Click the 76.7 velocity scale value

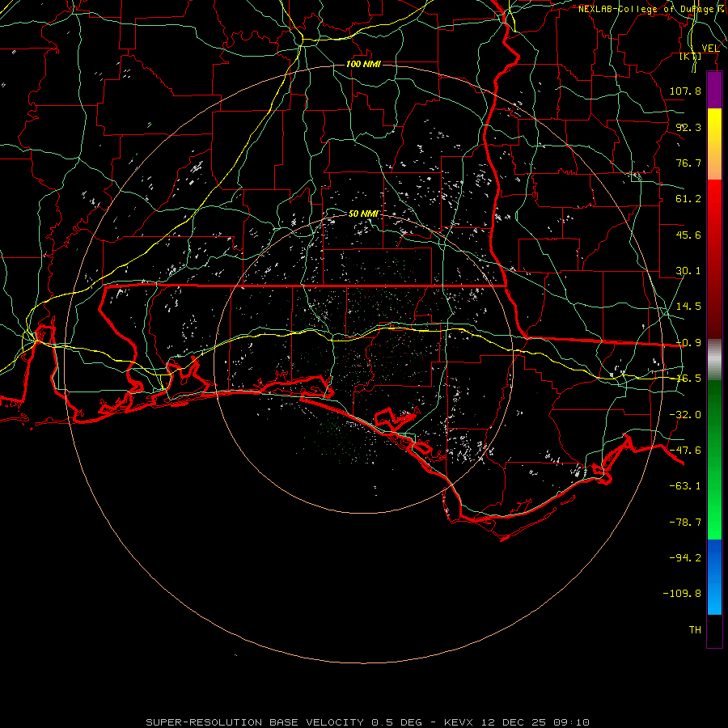688,163
